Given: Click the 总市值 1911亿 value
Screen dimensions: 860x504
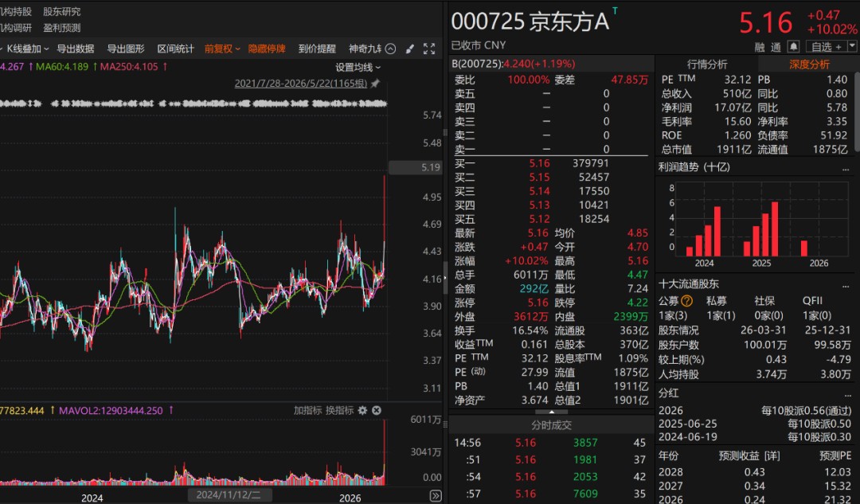Looking at the screenshot, I should coord(734,149).
